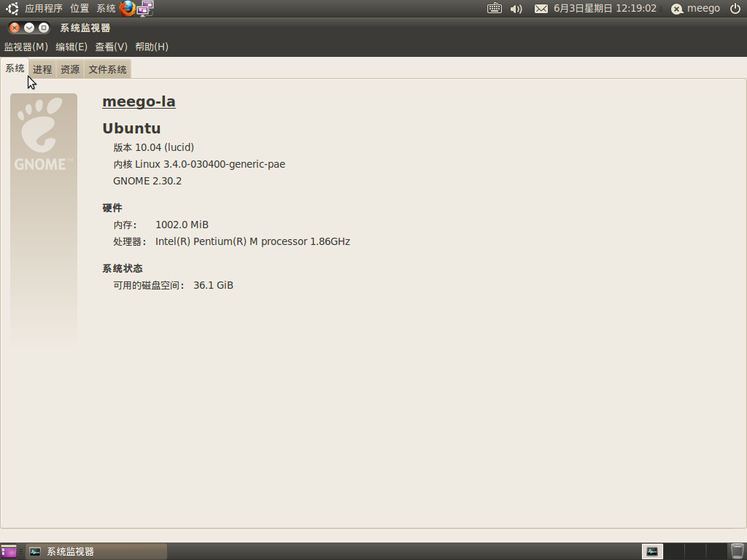Open the 位置 panel menu
Image resolution: width=747 pixels, height=560 pixels.
(80, 9)
